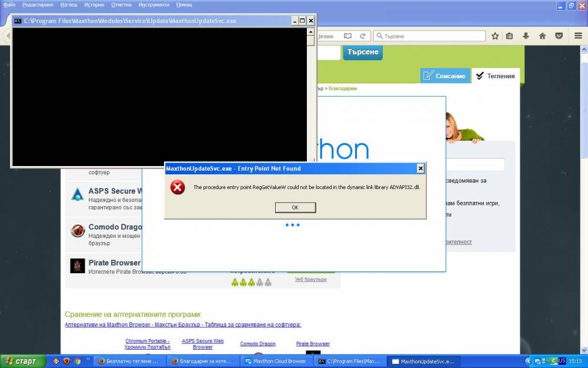Close the Entry Point Not Found error dialog
The image size is (588, 368).
420,168
